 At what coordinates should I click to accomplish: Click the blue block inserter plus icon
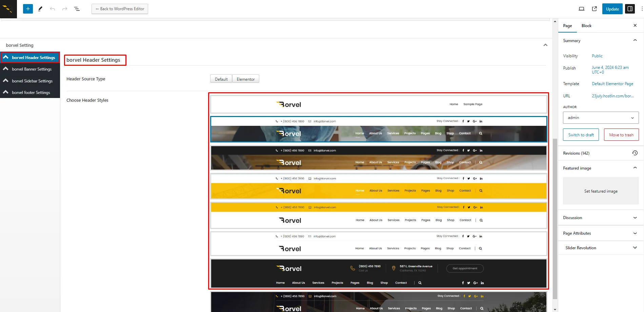coord(28,9)
